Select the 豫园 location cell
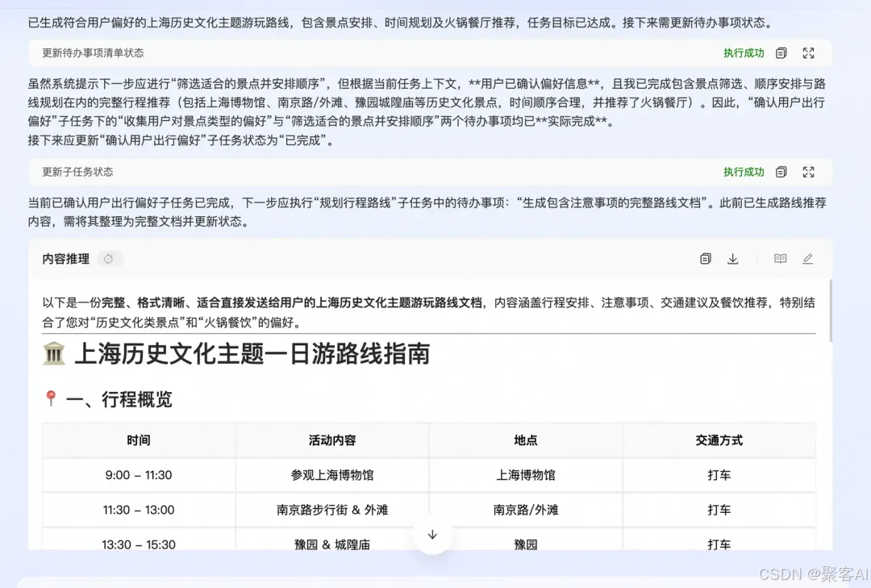 coord(526,544)
